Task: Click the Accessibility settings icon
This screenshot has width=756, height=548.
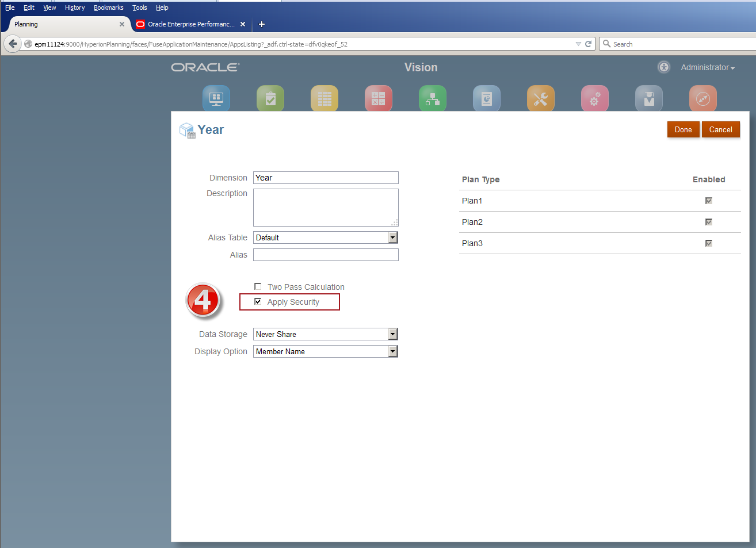Action: [x=664, y=67]
